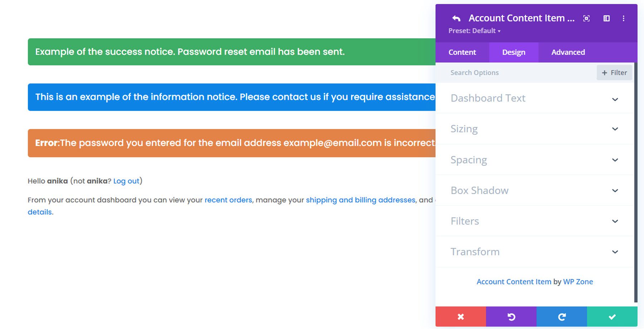Discard changes with the red X icon
This screenshot has height=329, width=644.
click(460, 317)
